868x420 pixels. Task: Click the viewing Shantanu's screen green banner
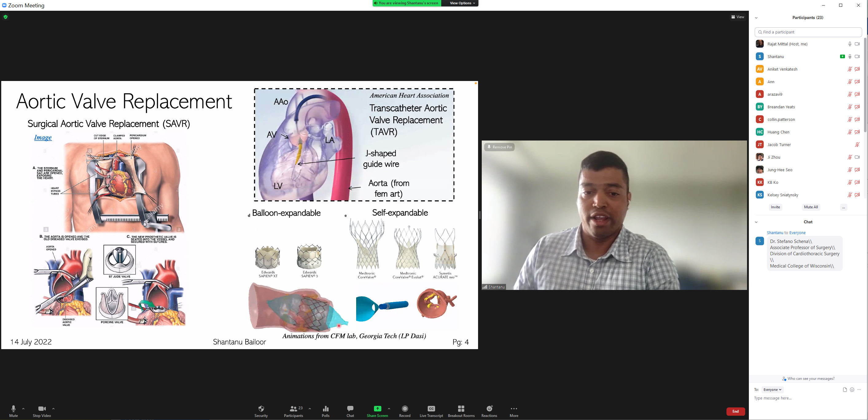coord(407,3)
